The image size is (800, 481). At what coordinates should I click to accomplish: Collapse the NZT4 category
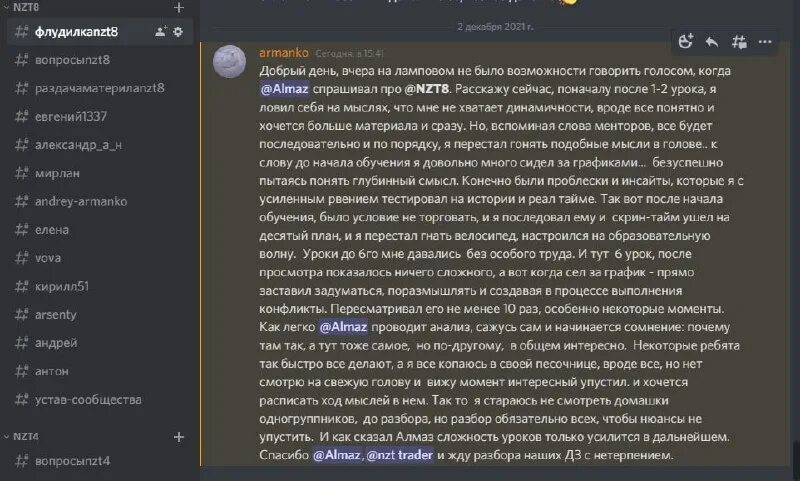(x=21, y=437)
